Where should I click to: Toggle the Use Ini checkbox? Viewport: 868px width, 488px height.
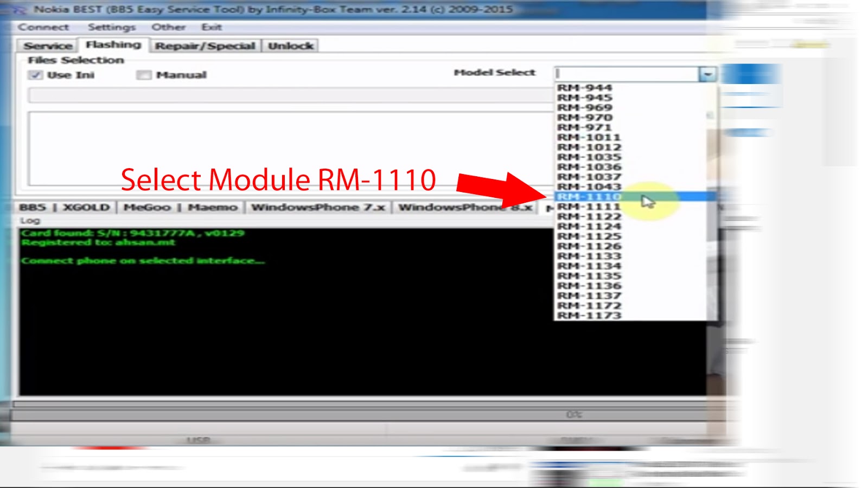tap(36, 75)
